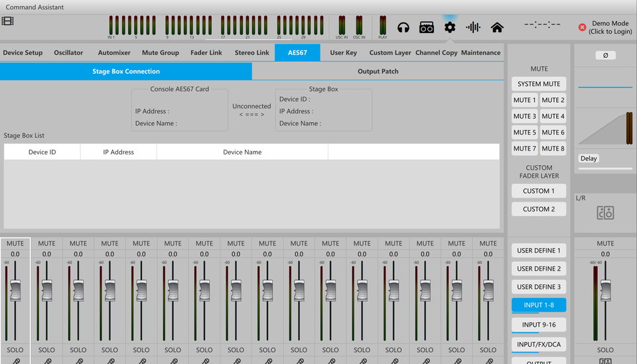This screenshot has height=364, width=637.
Task: Click the cassette recorder icon
Action: (426, 27)
